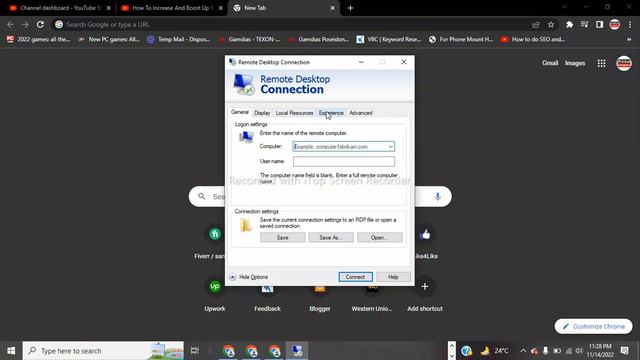Screen dimensions: 640x360
Task: Open Chrome Extensions puzzle icon
Action: point(569,24)
